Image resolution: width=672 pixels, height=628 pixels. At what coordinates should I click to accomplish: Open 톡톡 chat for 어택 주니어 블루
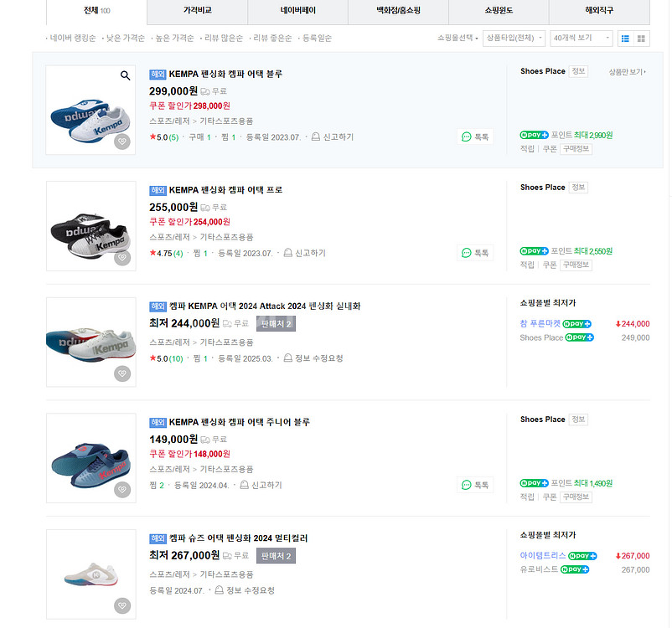tap(476, 485)
